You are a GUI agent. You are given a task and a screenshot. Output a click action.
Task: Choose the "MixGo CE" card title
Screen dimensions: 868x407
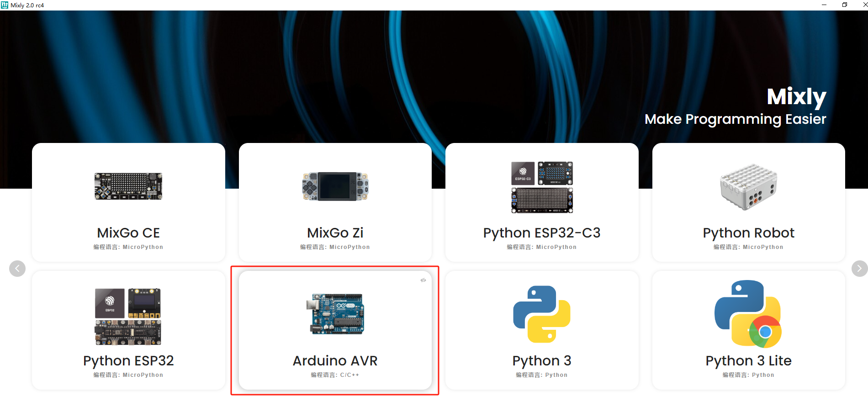tap(128, 233)
